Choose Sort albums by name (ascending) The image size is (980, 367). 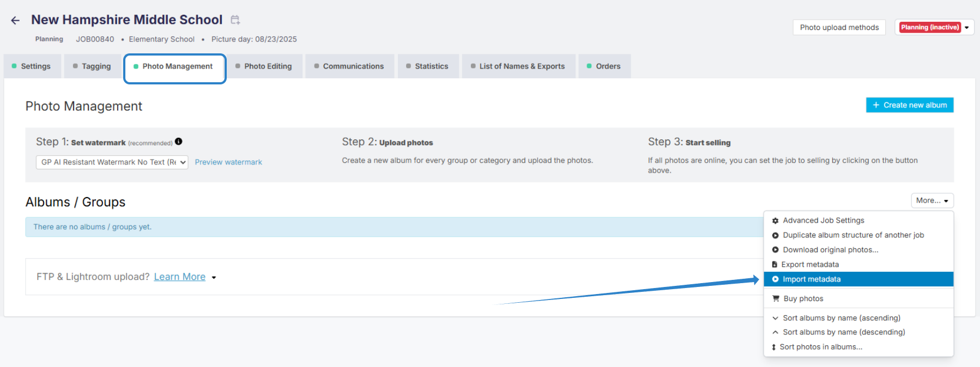click(x=858, y=318)
